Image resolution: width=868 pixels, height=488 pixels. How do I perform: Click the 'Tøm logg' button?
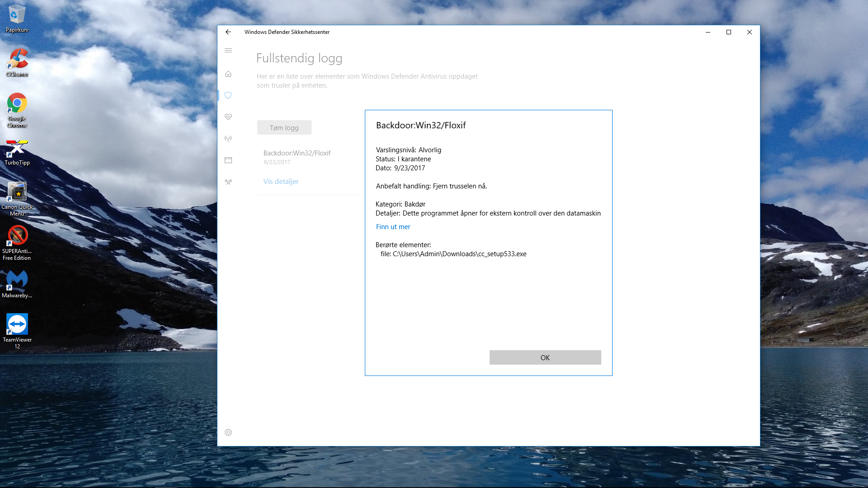tap(284, 127)
